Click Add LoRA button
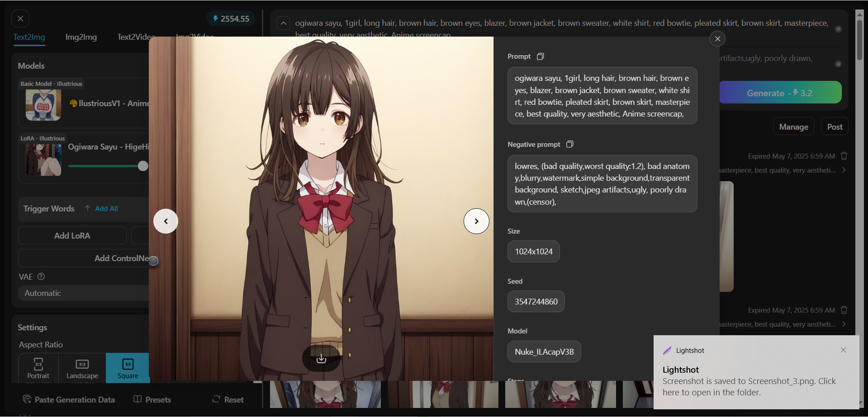 (72, 235)
